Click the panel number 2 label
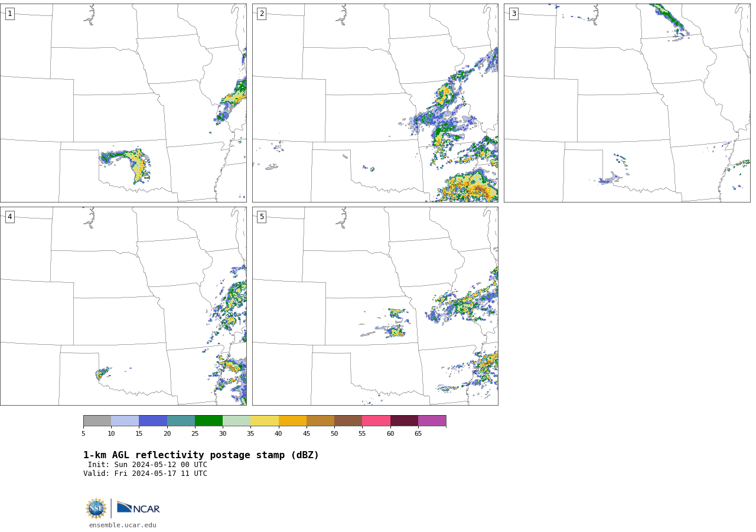 pyautogui.click(x=262, y=14)
